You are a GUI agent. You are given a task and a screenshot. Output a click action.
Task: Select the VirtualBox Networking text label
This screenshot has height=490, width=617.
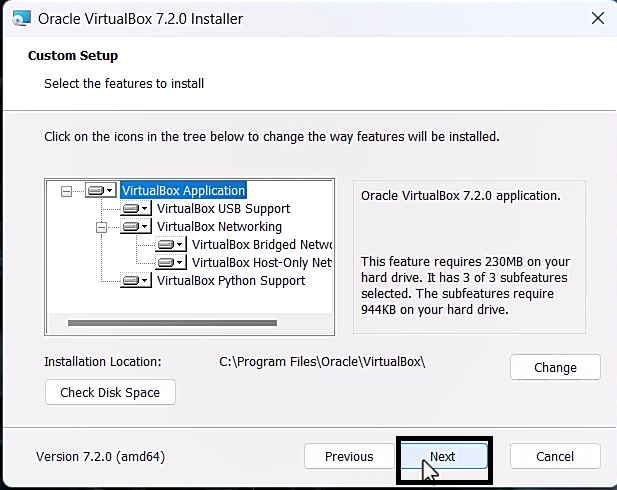click(x=219, y=227)
